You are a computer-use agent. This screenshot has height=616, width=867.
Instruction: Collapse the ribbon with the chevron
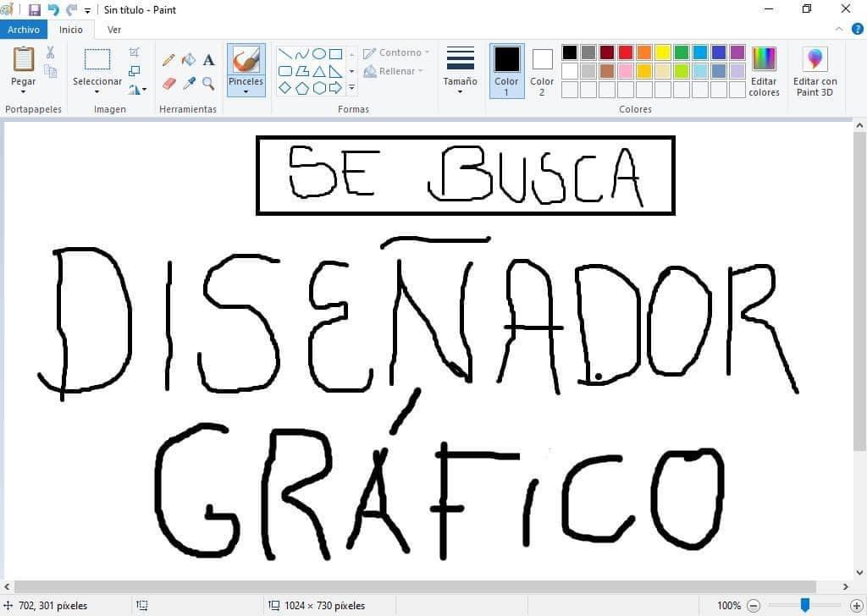coord(839,30)
